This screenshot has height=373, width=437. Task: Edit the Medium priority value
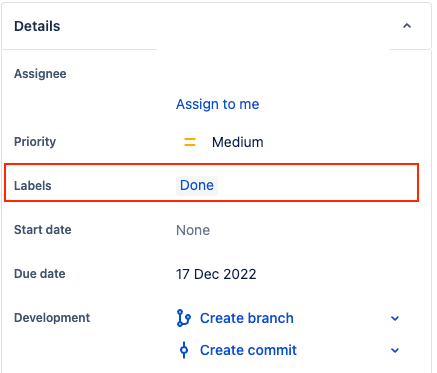coord(238,142)
